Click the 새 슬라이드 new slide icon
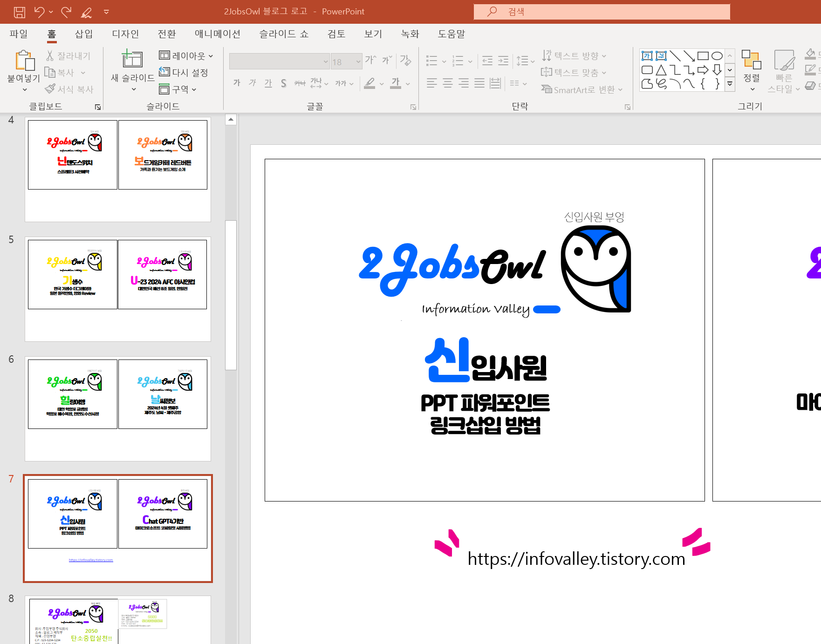821x644 pixels. pyautogui.click(x=132, y=60)
